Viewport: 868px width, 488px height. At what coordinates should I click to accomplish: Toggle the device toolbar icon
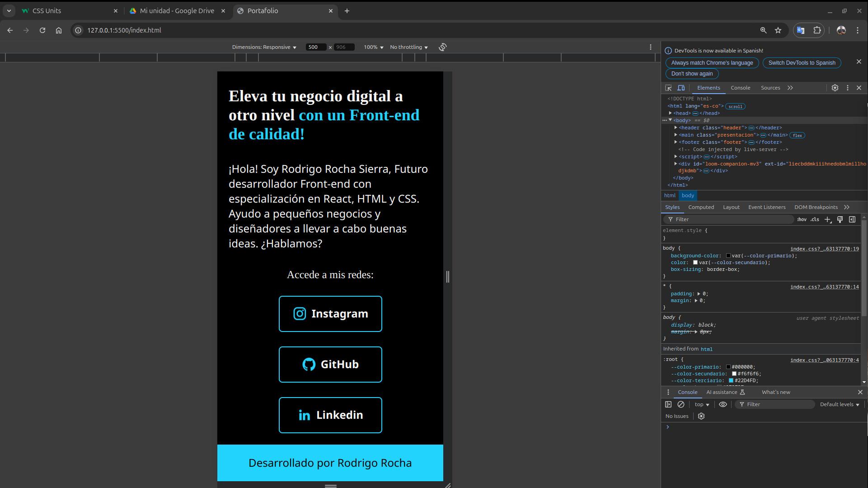pyautogui.click(x=681, y=88)
